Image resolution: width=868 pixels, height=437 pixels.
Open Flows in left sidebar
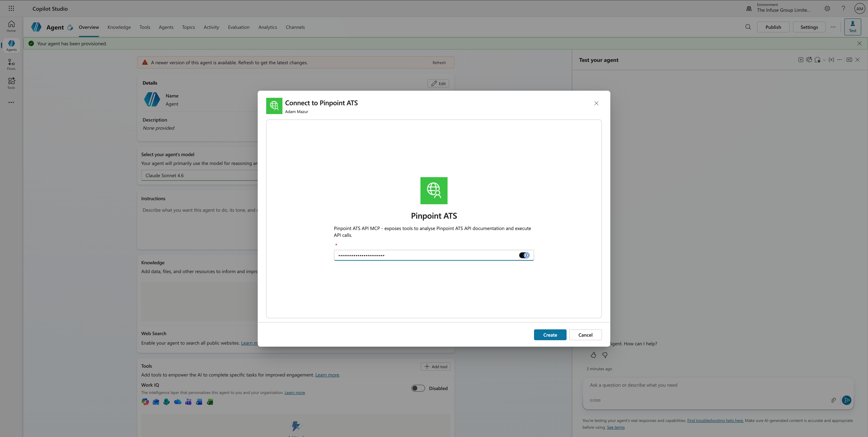pos(11,64)
